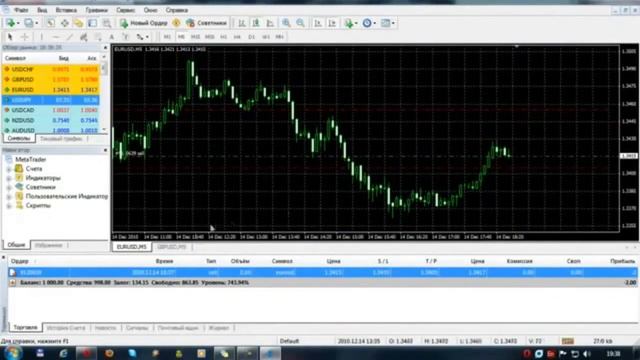Open the chart Templates icon

coord(385,23)
